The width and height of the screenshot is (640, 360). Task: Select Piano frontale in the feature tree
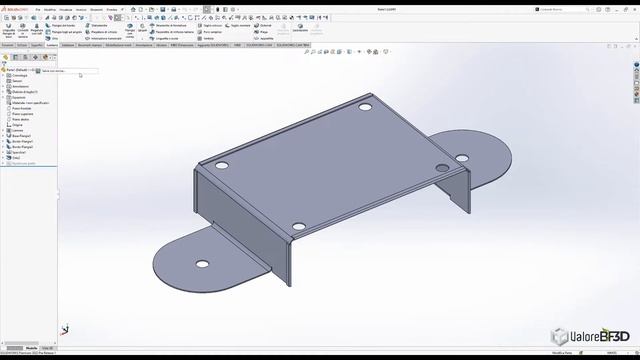21,109
